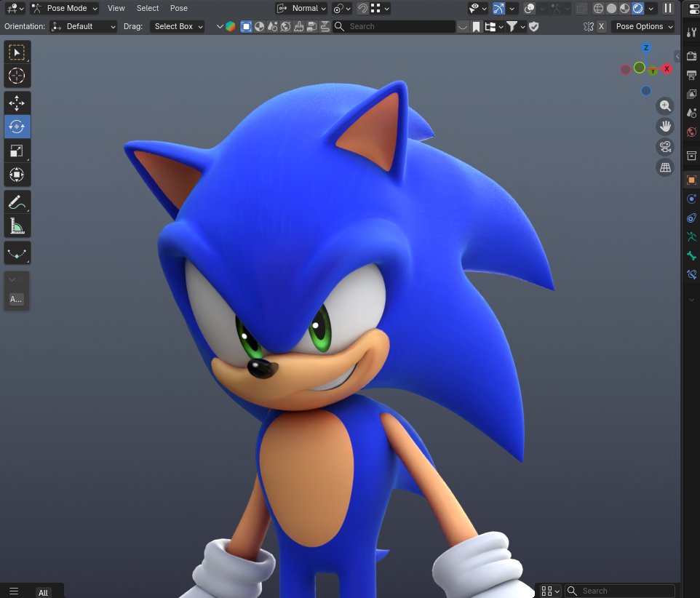Activate the Transform tool

click(x=17, y=175)
